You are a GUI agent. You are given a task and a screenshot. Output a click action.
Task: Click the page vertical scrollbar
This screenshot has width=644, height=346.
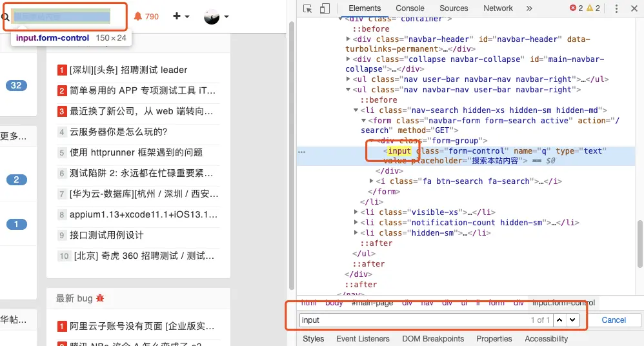pos(291,156)
